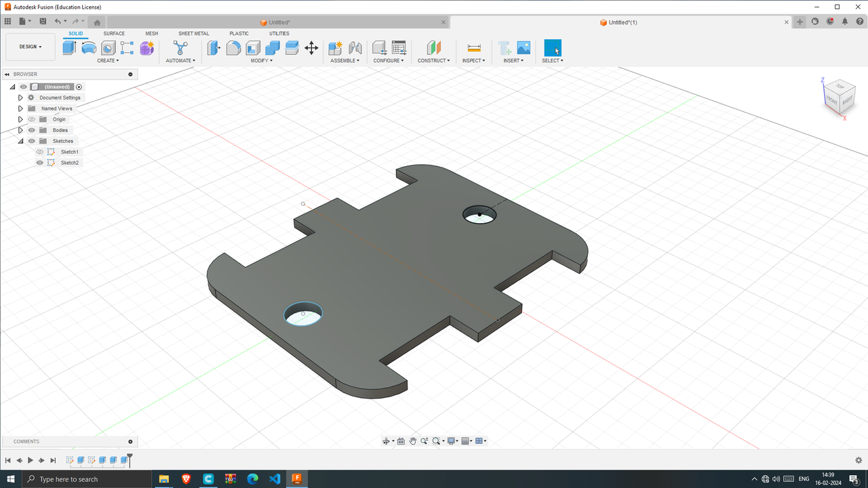Image resolution: width=868 pixels, height=488 pixels.
Task: Click the Home tab icon
Action: point(97,22)
